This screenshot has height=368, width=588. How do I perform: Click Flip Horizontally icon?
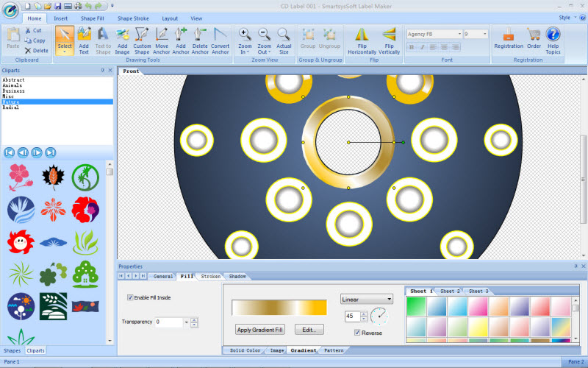362,38
